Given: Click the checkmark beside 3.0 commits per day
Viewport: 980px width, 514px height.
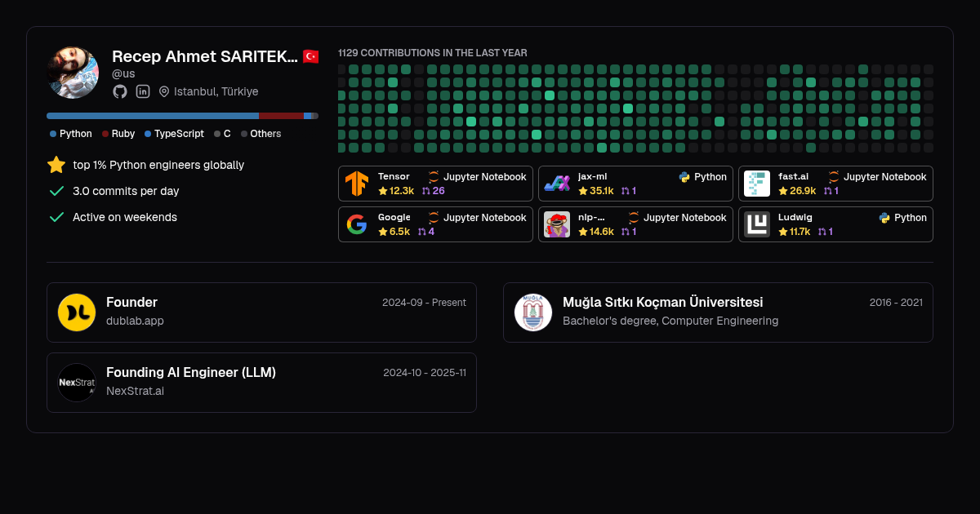Looking at the screenshot, I should [56, 191].
